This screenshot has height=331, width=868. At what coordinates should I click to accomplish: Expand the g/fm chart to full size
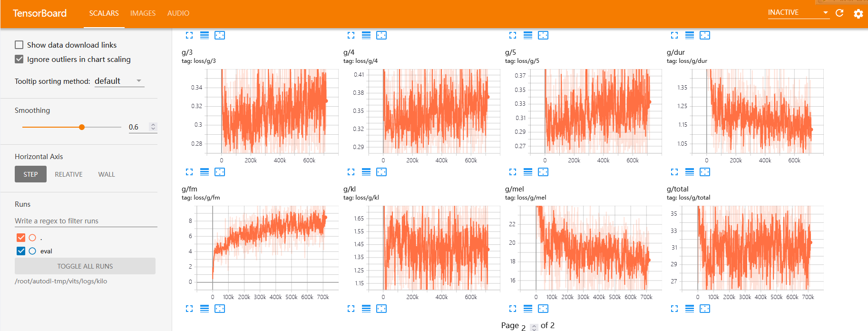189,309
